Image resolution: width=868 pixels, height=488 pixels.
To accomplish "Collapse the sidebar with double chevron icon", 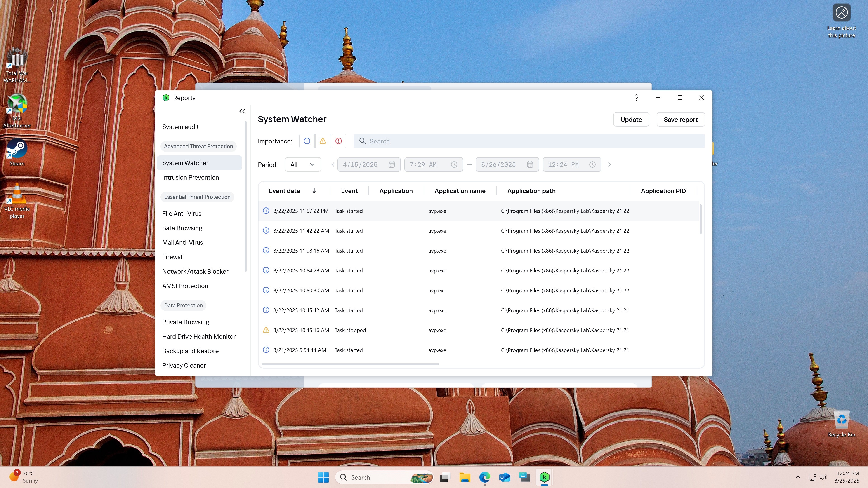I will (x=242, y=111).
